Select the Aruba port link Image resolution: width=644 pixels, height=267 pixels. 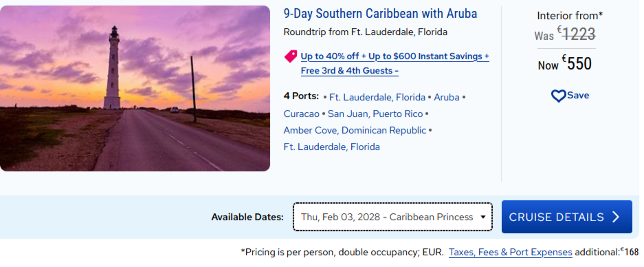tap(446, 97)
